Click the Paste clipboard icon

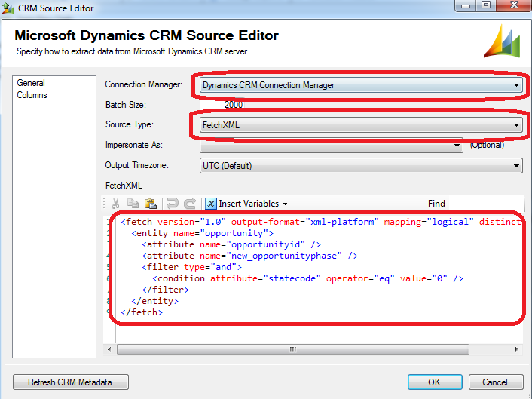(x=150, y=204)
